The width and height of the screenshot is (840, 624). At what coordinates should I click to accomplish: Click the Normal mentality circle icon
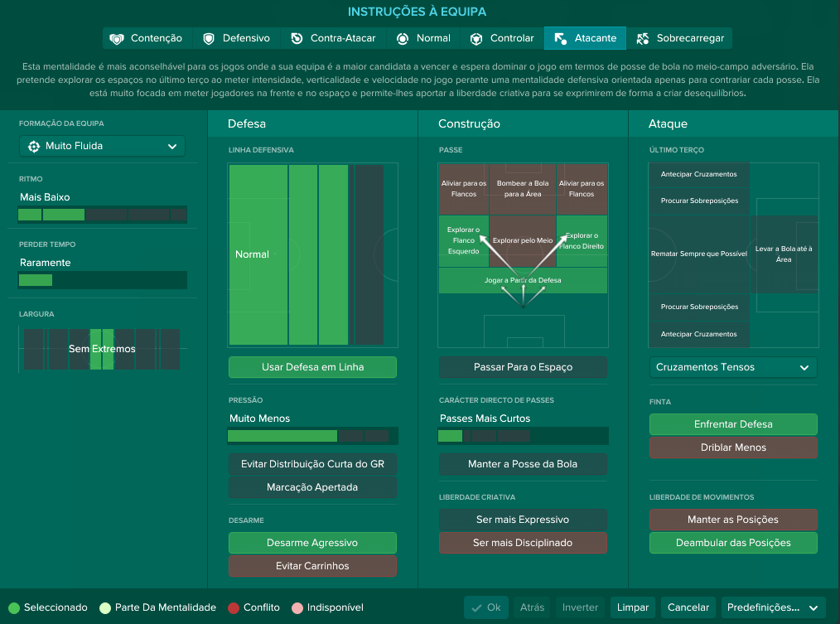[403, 39]
